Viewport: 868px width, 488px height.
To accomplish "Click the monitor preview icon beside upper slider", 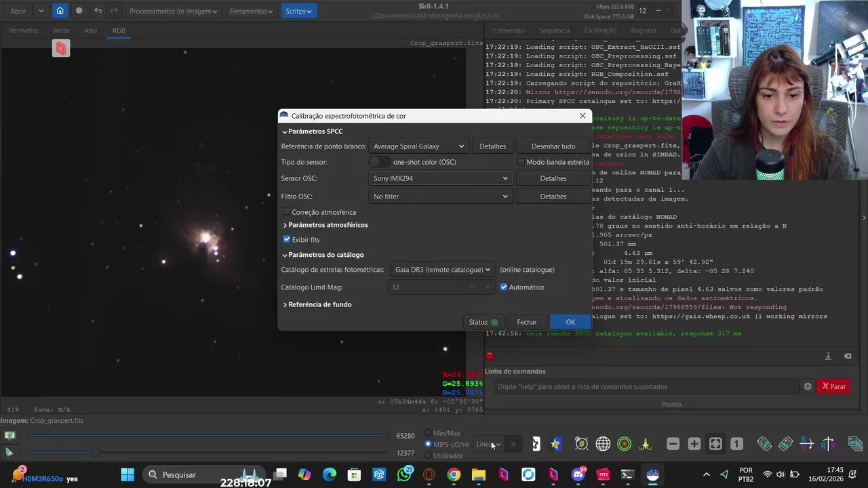I will click(9, 436).
